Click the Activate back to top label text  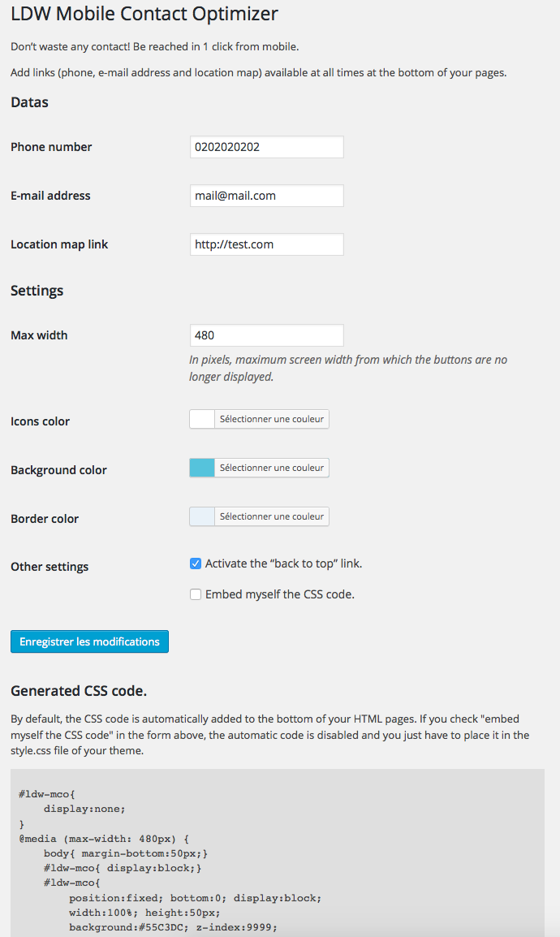click(283, 563)
